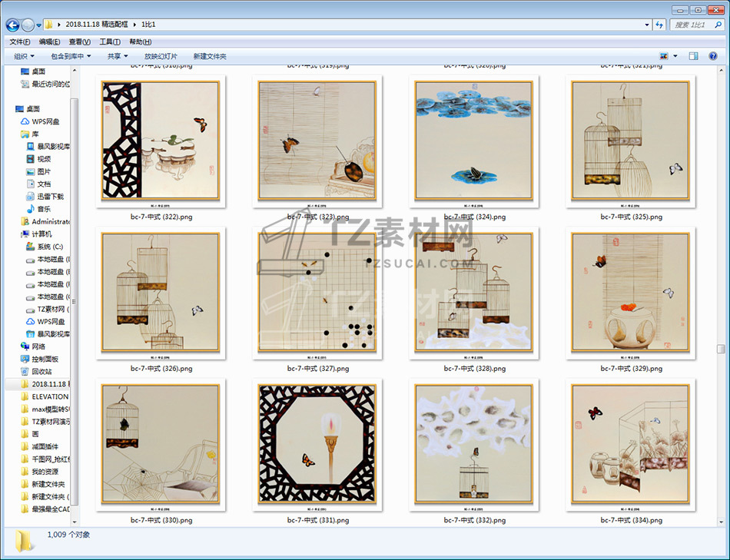Open the 帮助(H) menu

pos(140,42)
